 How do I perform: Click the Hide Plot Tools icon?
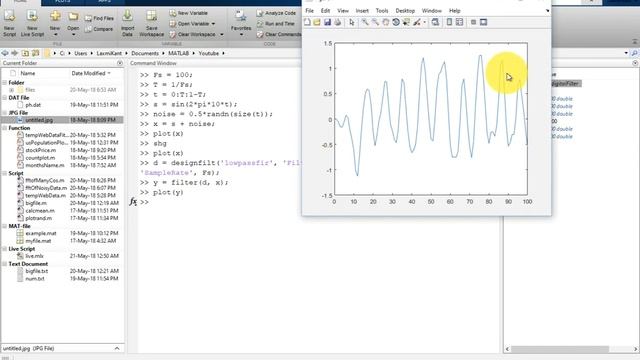click(473, 22)
